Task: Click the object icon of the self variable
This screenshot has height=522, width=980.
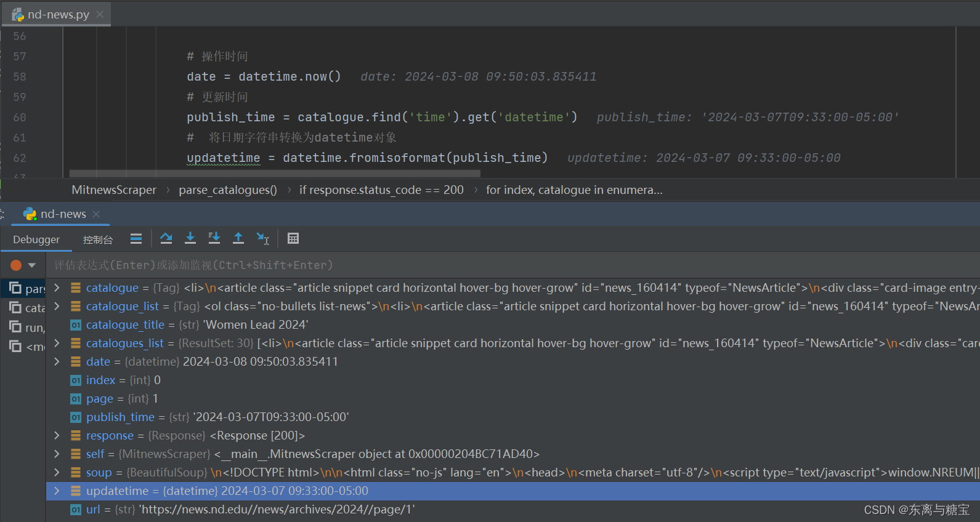Action: 76,454
